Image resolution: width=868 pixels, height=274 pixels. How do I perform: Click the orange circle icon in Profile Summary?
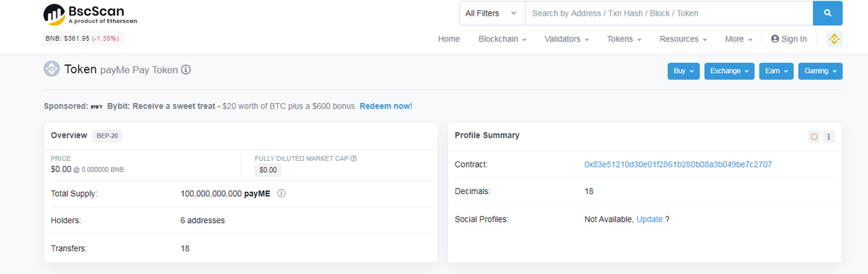(814, 136)
